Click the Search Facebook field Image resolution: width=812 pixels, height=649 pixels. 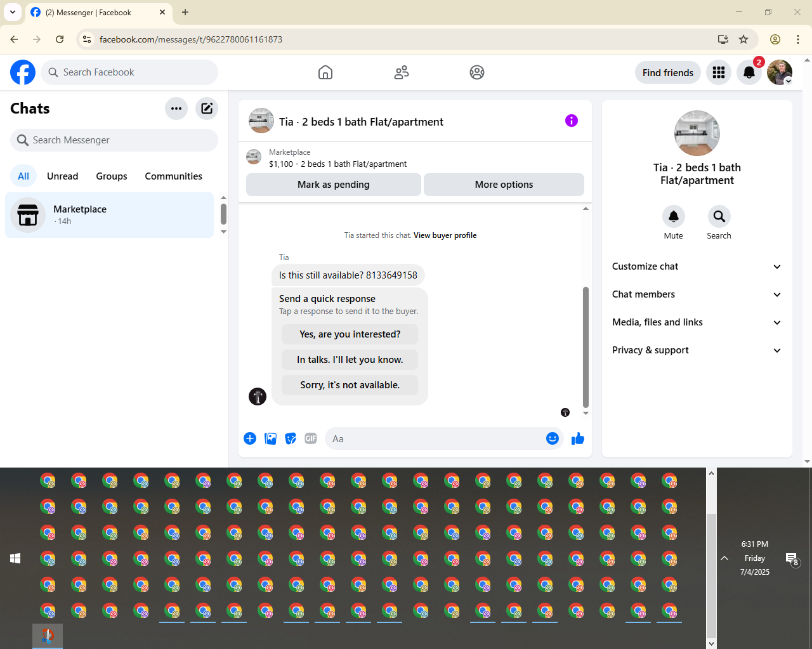[x=129, y=72]
